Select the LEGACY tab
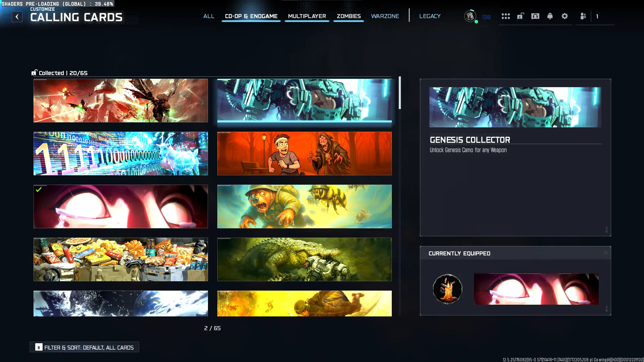The height and width of the screenshot is (362, 644). pos(430,16)
